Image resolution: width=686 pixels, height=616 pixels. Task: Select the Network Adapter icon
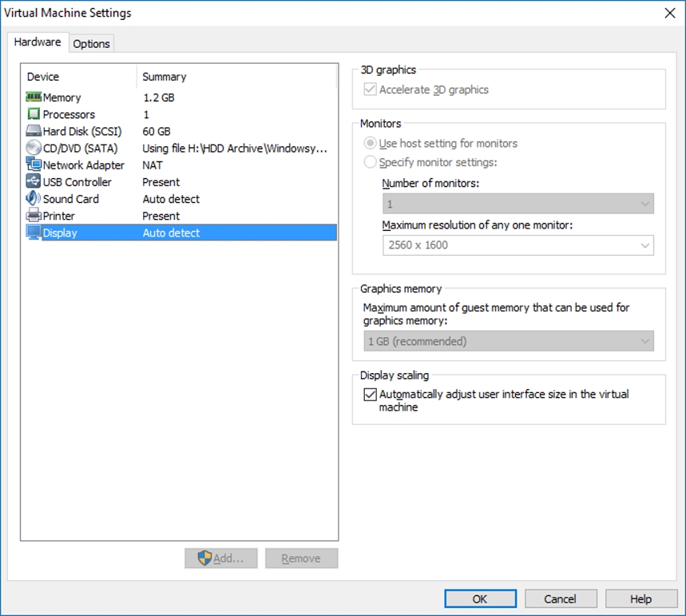(x=34, y=165)
